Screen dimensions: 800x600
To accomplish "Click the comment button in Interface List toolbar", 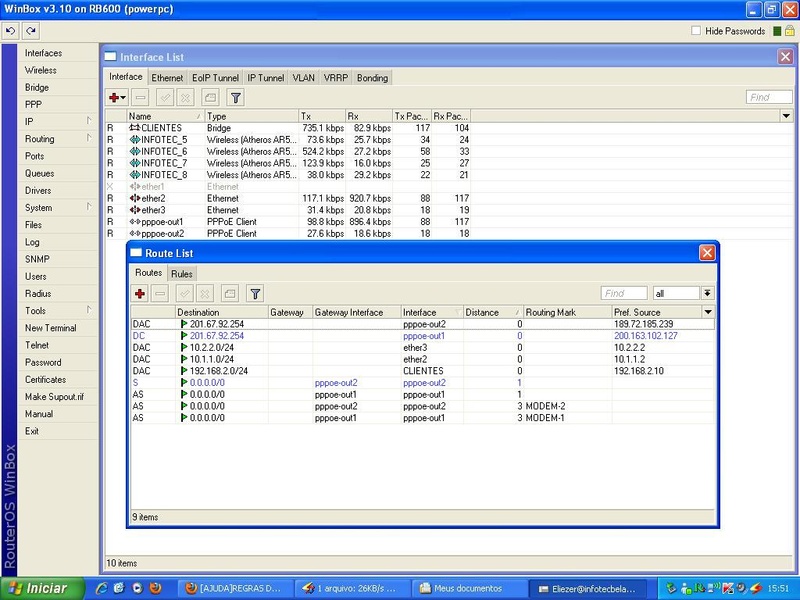I will [x=210, y=97].
